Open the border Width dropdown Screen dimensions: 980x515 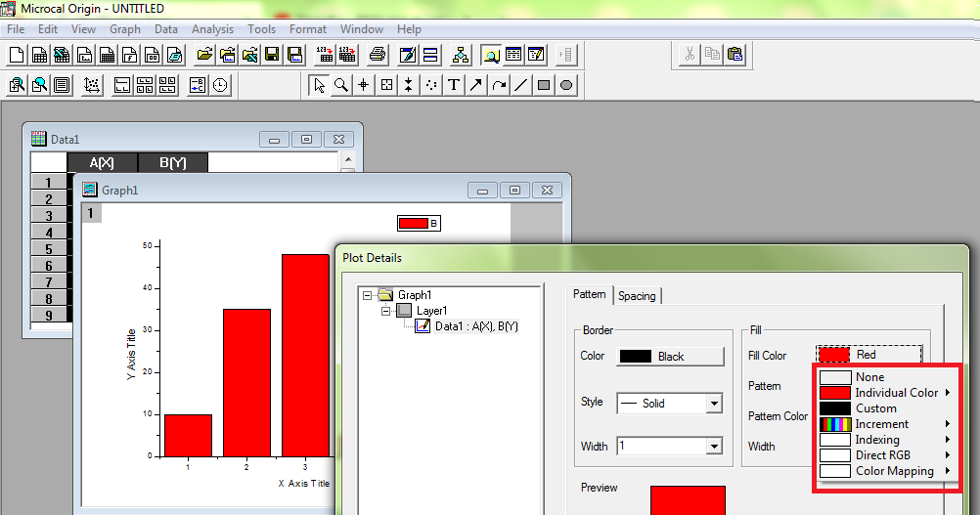tap(714, 447)
